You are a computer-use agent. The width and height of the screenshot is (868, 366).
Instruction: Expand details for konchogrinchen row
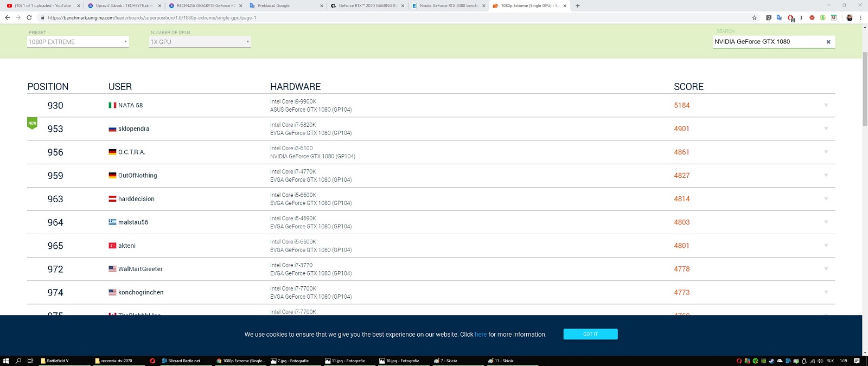826,292
